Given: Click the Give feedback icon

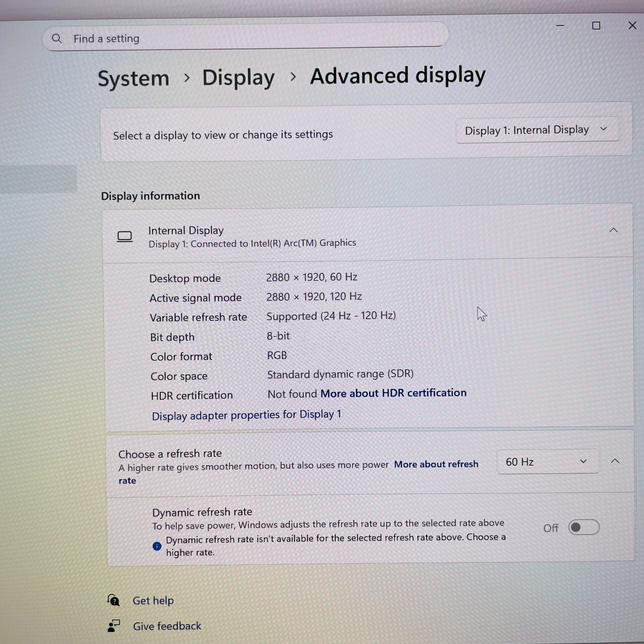Looking at the screenshot, I should point(114,626).
